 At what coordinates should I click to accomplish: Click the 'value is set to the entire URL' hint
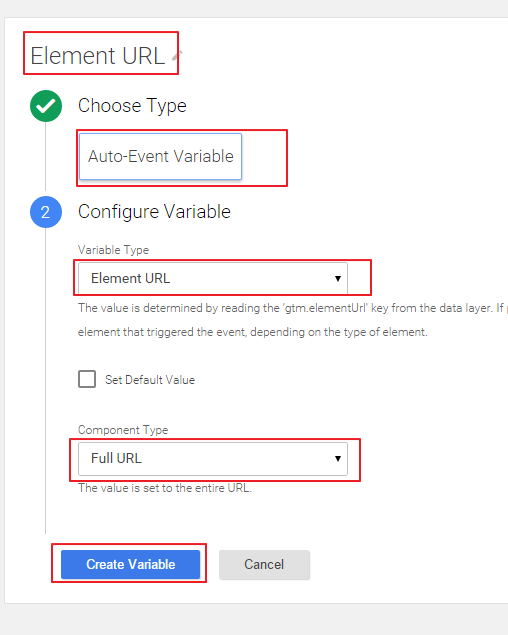pos(165,488)
